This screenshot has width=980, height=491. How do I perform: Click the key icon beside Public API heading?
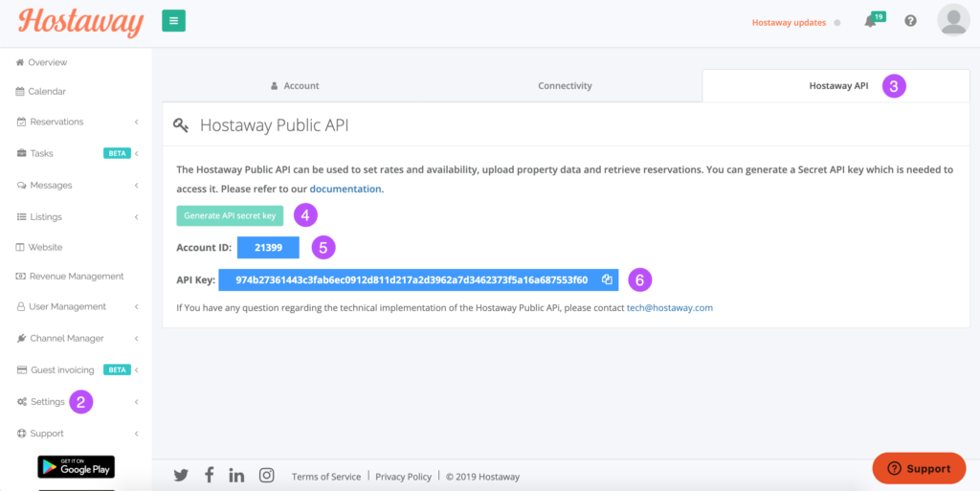pos(181,125)
